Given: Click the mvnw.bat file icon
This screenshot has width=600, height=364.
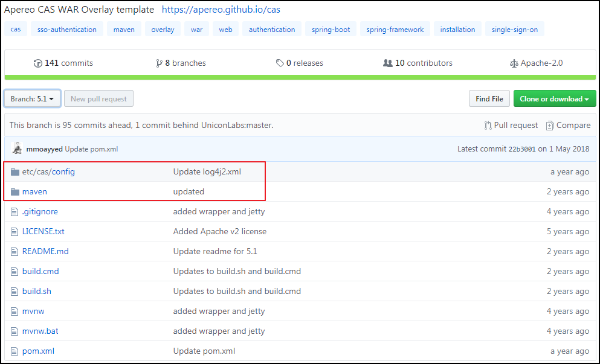Looking at the screenshot, I should (x=15, y=331).
